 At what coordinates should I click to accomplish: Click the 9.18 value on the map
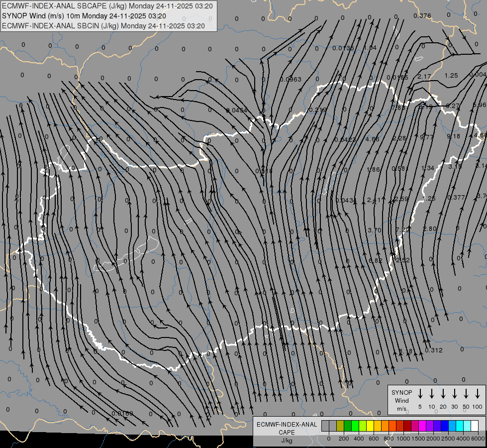454,136
